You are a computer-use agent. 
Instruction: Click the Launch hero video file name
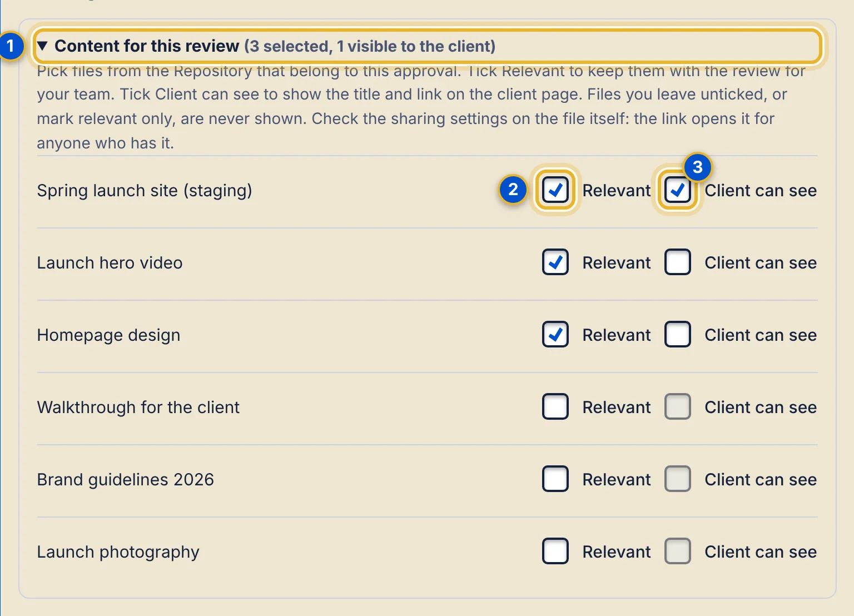pyautogui.click(x=110, y=263)
